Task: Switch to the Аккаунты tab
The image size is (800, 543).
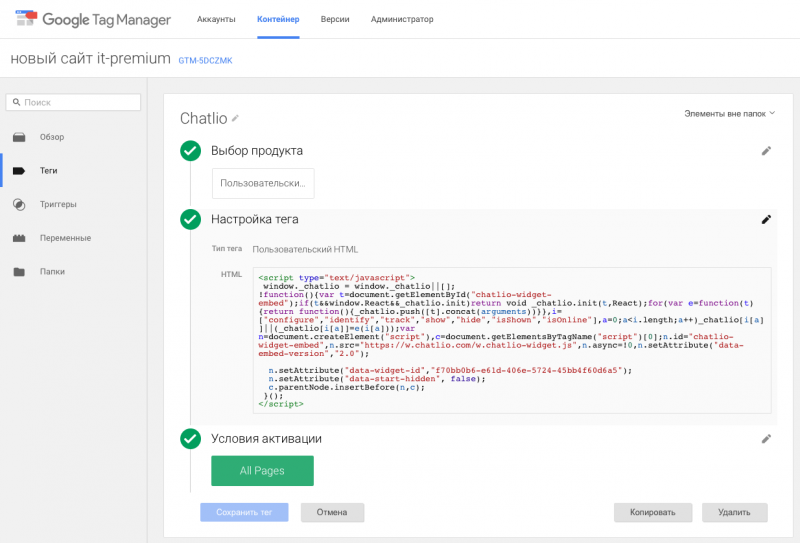Action: [216, 19]
